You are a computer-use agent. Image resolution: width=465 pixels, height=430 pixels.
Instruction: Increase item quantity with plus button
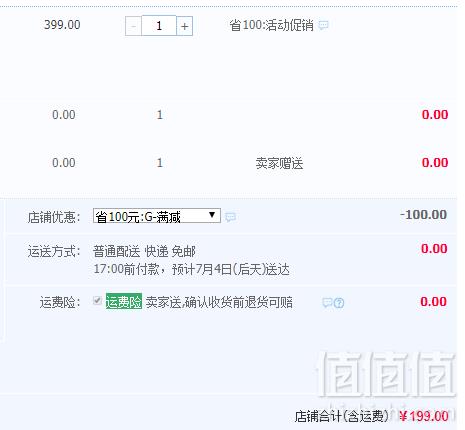coord(184,26)
